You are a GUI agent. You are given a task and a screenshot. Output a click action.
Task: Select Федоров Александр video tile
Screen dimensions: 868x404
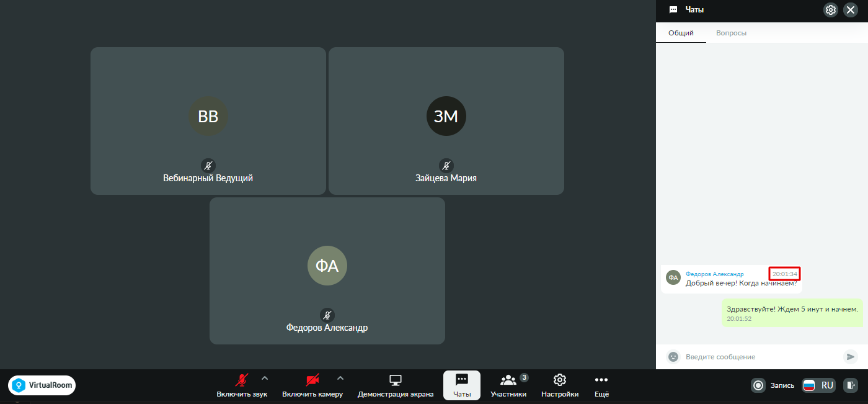327,271
